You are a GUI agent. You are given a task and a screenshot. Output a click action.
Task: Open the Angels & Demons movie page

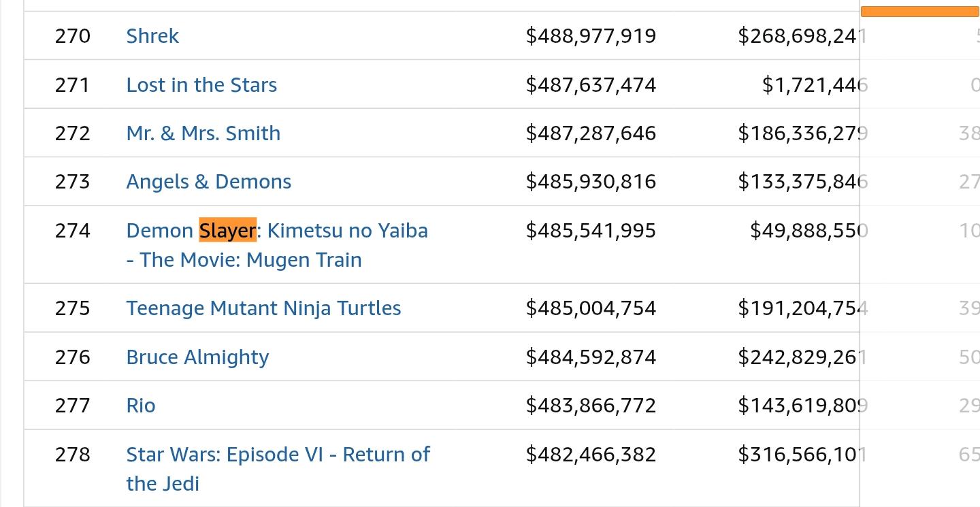point(208,182)
